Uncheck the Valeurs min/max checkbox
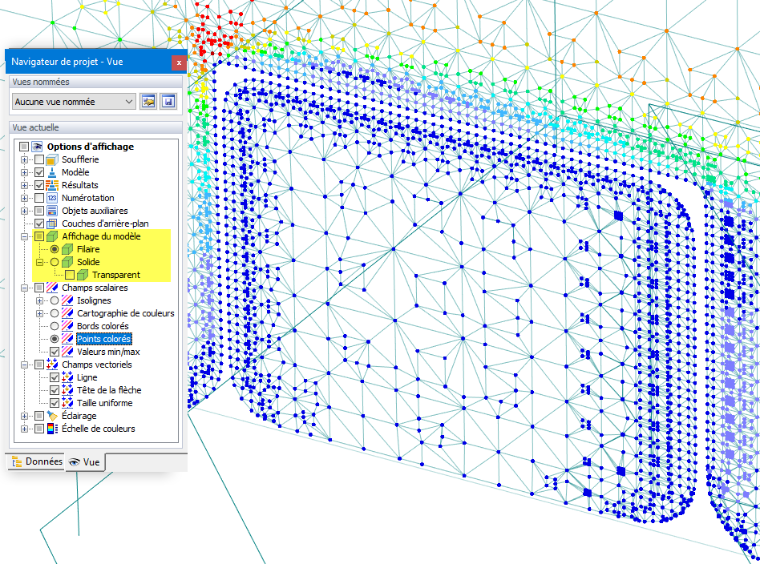Image resolution: width=760 pixels, height=564 pixels. pyautogui.click(x=55, y=352)
